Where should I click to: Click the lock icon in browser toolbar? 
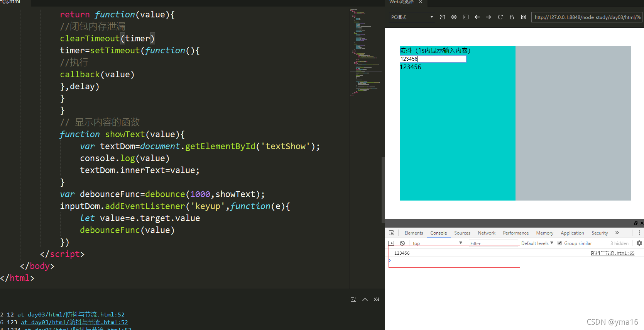[x=512, y=17]
